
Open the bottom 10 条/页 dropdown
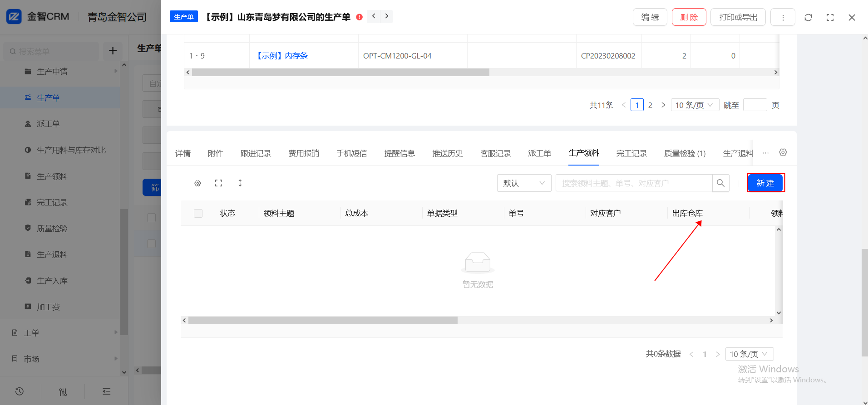(750, 354)
